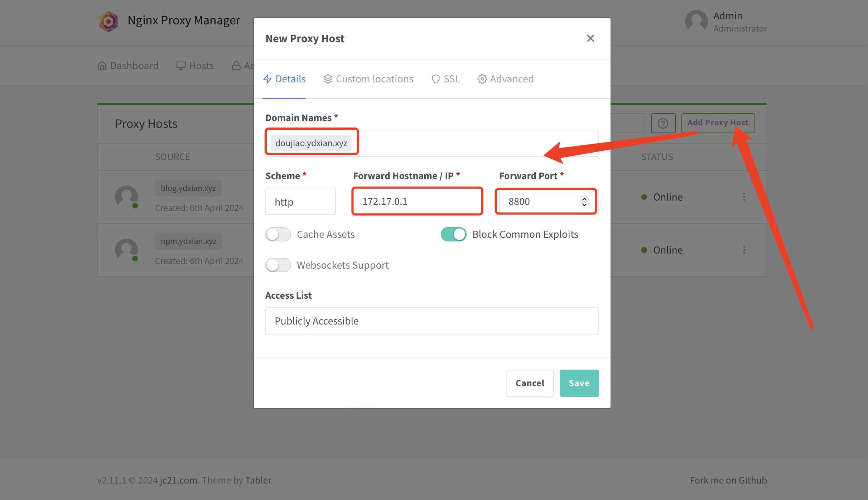This screenshot has height=500, width=868.
Task: Close the New Proxy Host dialog
Action: click(590, 38)
